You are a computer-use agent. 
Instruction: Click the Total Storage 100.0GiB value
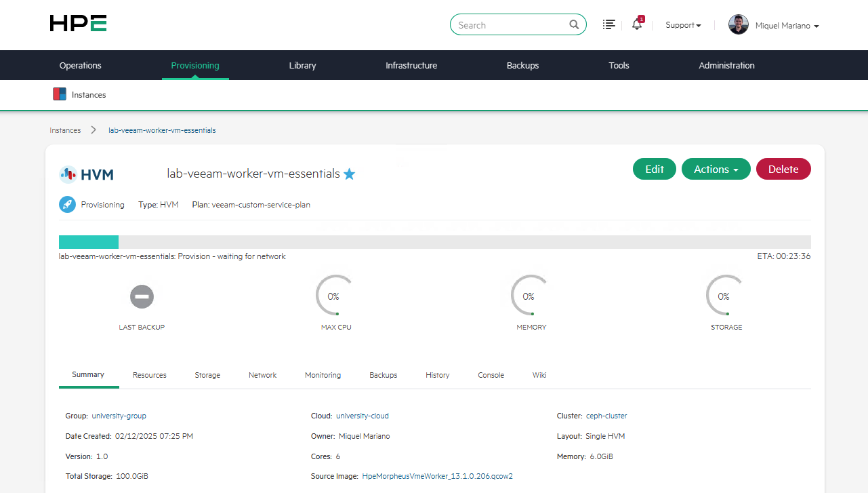tap(131, 476)
